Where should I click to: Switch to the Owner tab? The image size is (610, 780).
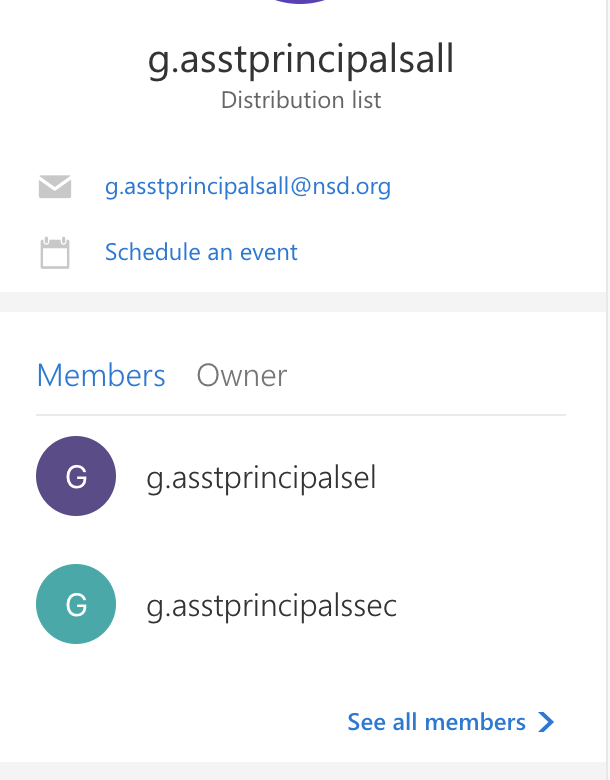[x=242, y=375]
